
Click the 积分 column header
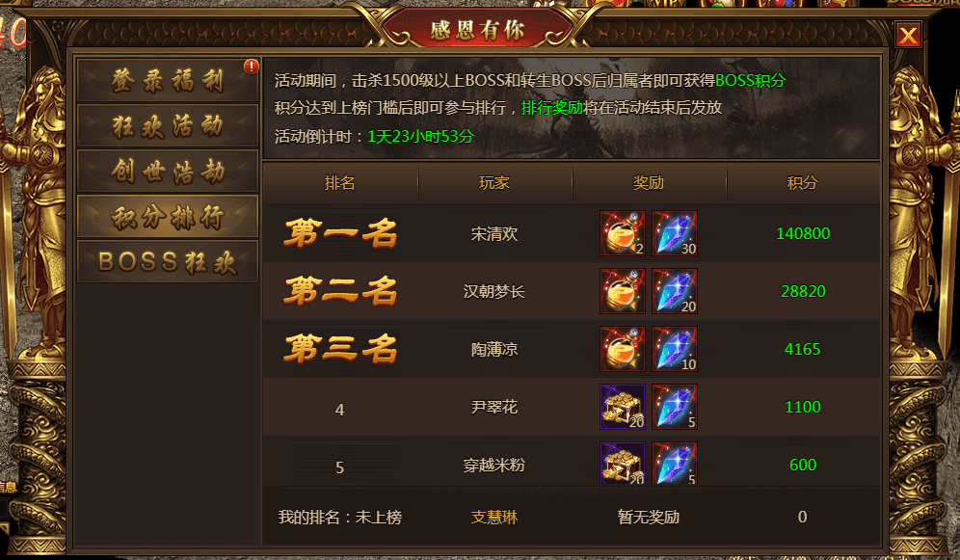pyautogui.click(x=802, y=182)
